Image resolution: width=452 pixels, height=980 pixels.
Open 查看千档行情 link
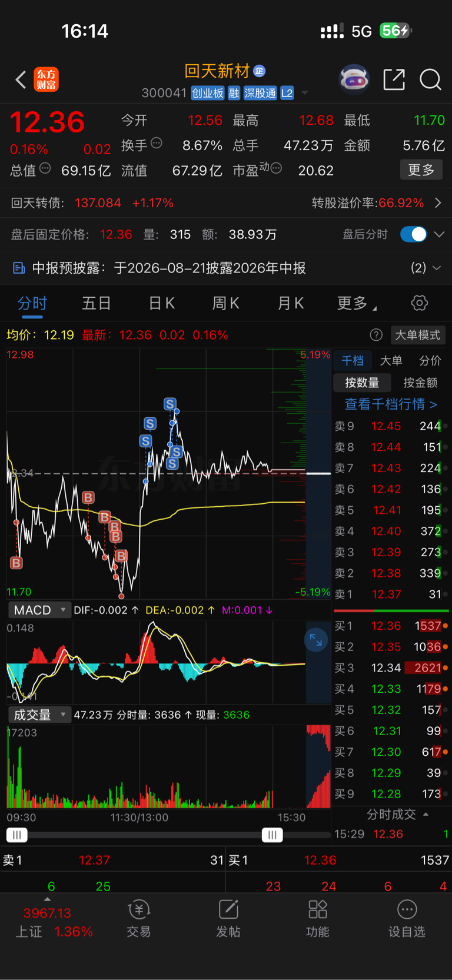click(x=391, y=404)
